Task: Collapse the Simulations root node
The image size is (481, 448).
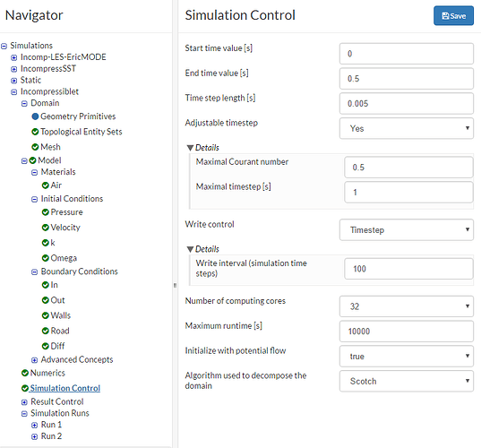Action: pos(4,46)
